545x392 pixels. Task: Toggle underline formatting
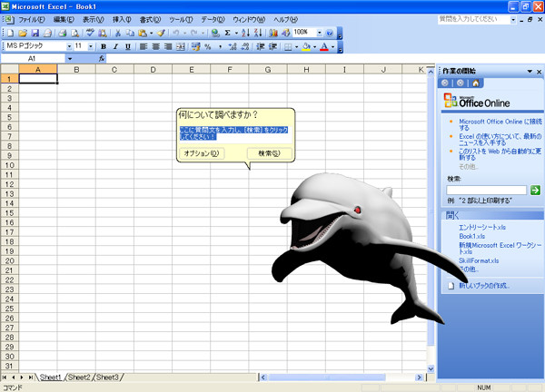(128, 46)
